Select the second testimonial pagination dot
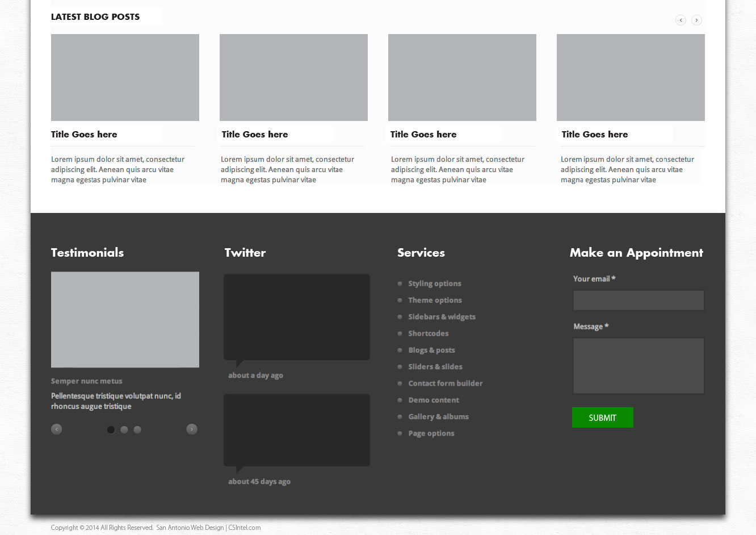The image size is (756, 535). tap(124, 430)
